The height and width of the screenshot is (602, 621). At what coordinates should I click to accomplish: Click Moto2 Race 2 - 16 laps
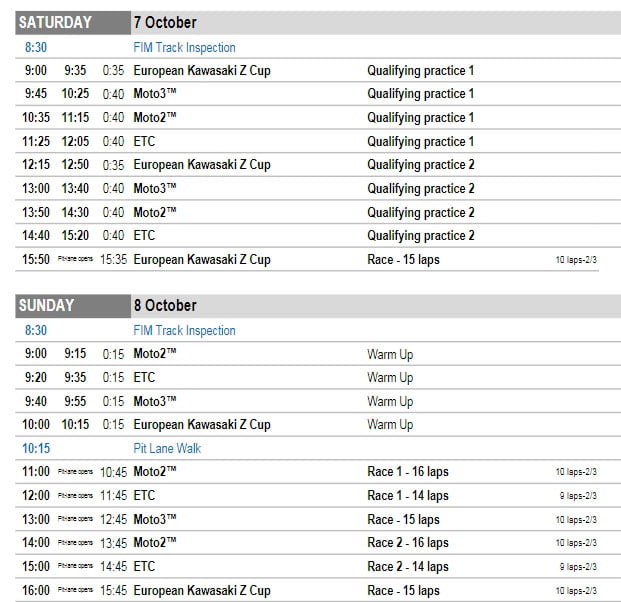pyautogui.click(x=408, y=543)
